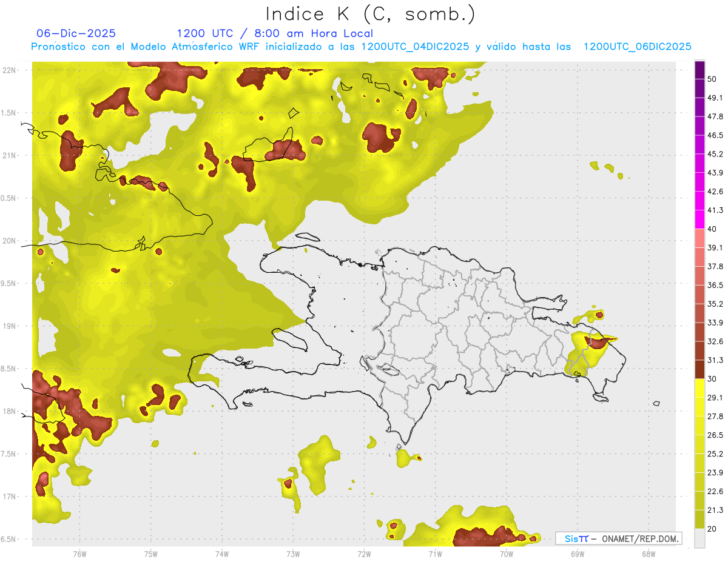Click the "SisTT - ONAMET/REP.DOM." credit label

(619, 538)
